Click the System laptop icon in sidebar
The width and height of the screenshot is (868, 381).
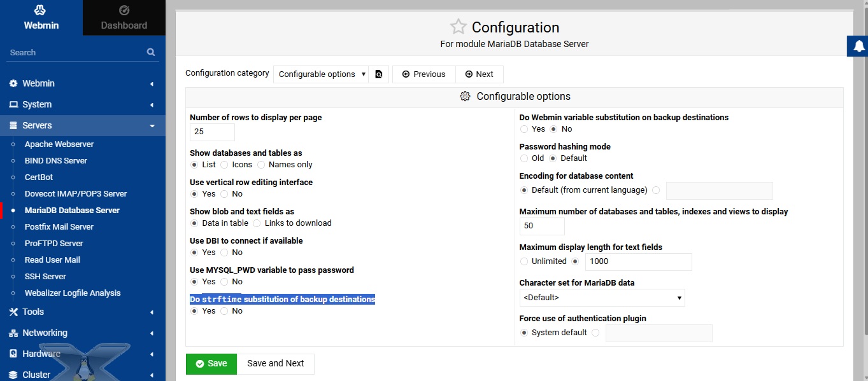13,104
